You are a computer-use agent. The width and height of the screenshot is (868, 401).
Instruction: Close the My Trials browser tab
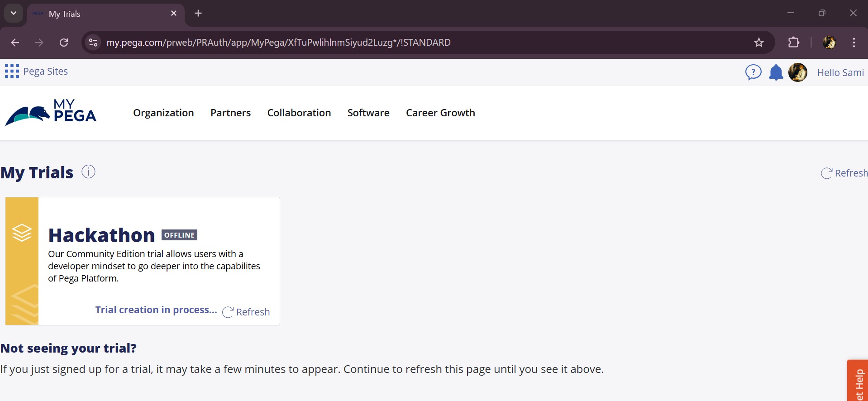(x=174, y=14)
